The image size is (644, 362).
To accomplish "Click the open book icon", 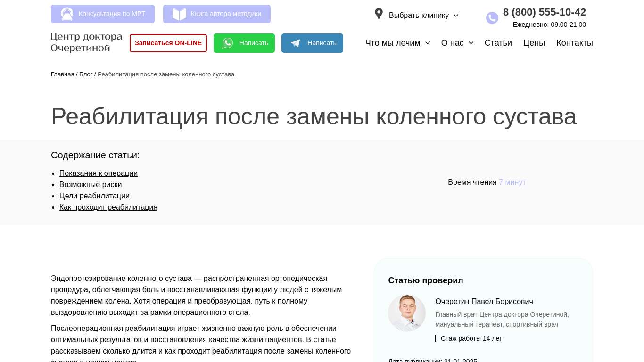I will pyautogui.click(x=179, y=14).
